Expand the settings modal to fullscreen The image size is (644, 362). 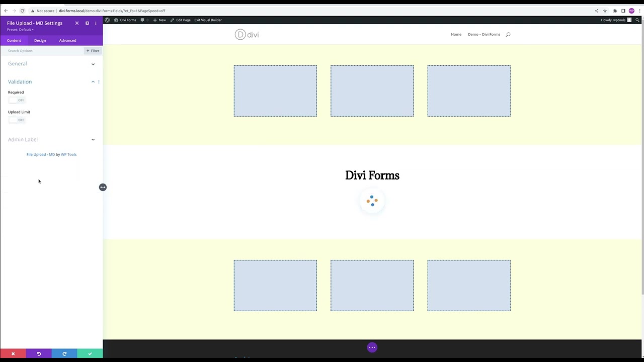click(77, 23)
